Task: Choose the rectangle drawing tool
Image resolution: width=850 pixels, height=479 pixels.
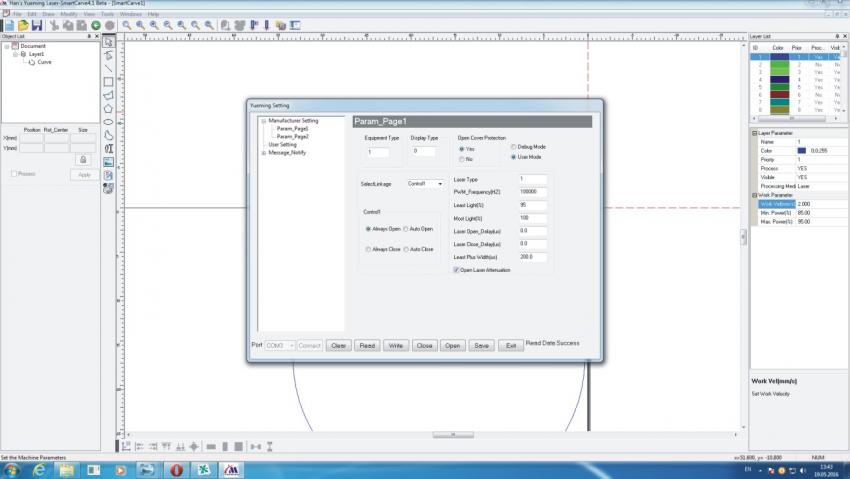Action: click(108, 82)
